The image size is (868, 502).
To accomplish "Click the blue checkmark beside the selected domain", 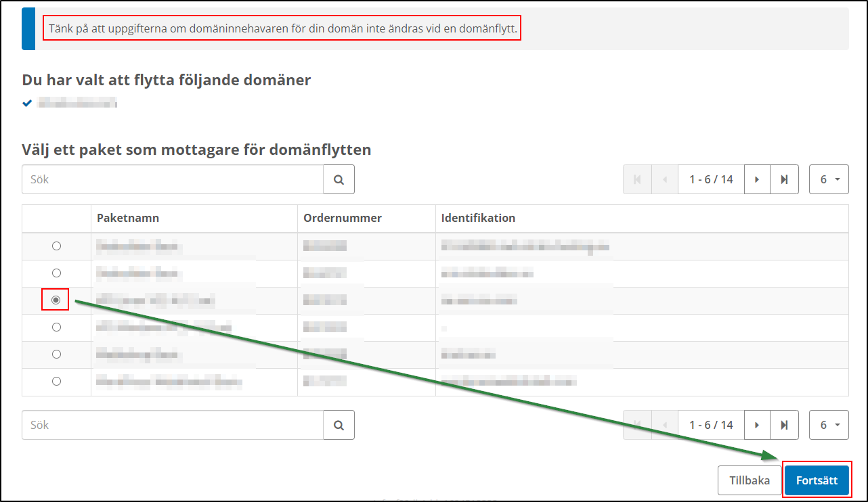I will [27, 103].
